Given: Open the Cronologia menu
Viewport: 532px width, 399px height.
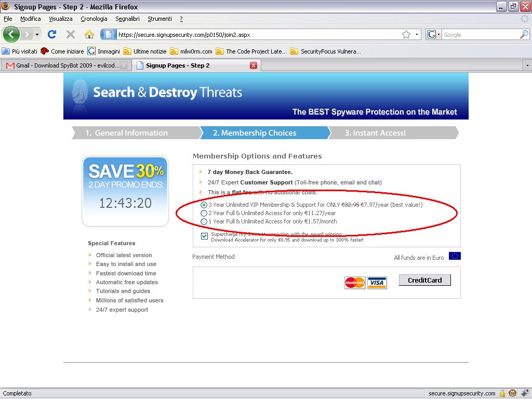Looking at the screenshot, I should click(94, 19).
